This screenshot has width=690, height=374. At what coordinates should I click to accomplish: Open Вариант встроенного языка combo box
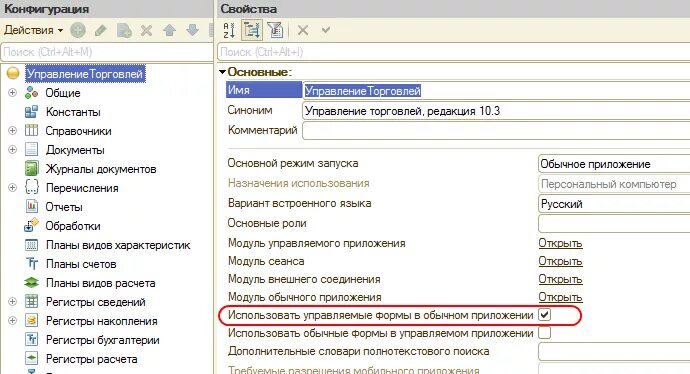coord(614,204)
